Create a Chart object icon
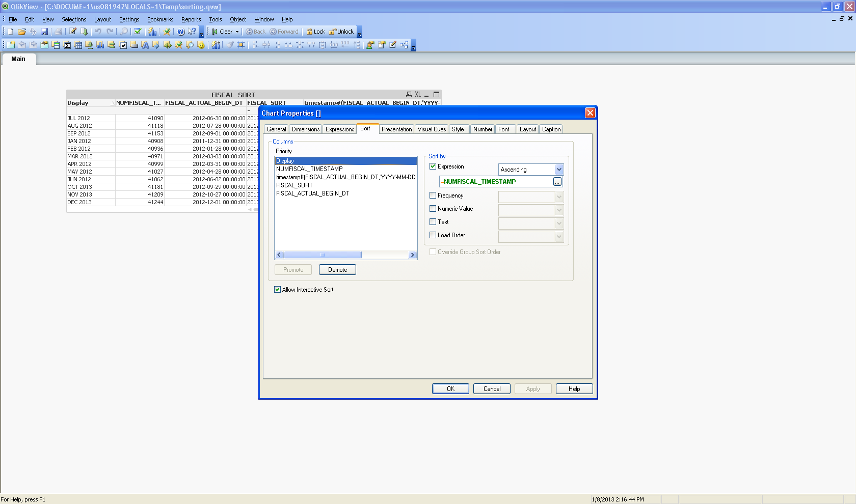This screenshot has height=504, width=856. tap(100, 45)
